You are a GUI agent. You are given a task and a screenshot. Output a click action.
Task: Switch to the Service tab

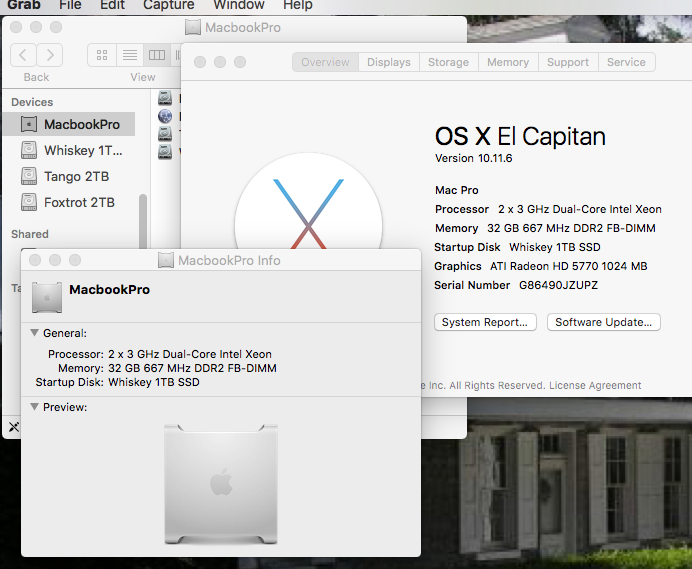tap(626, 62)
